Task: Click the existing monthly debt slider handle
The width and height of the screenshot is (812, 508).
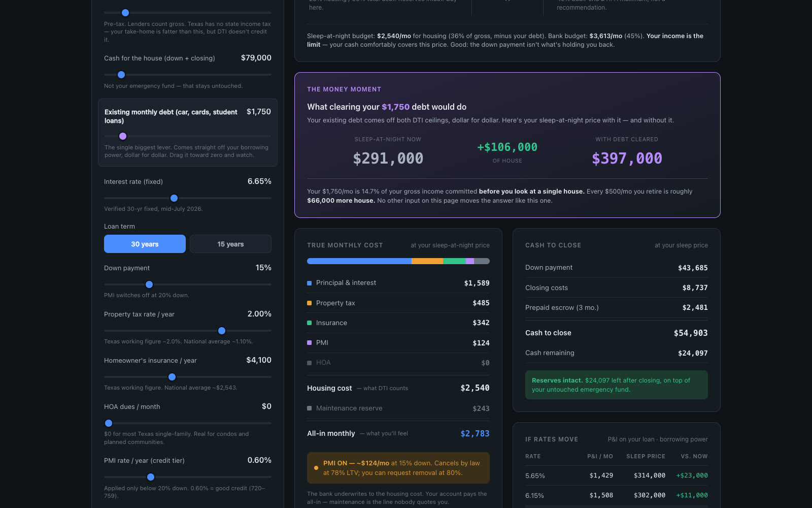Action: pyautogui.click(x=123, y=136)
